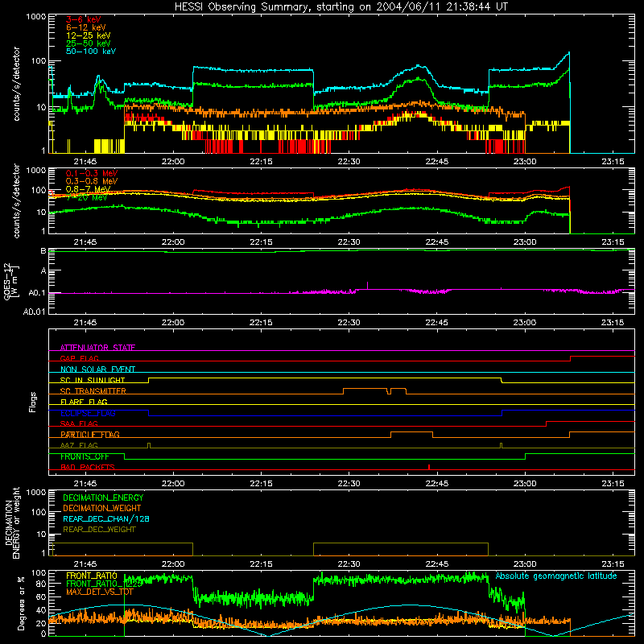644x644 pixels.
Task: Select the FRONT_RATIO_1225 legend label
Action: point(105,584)
